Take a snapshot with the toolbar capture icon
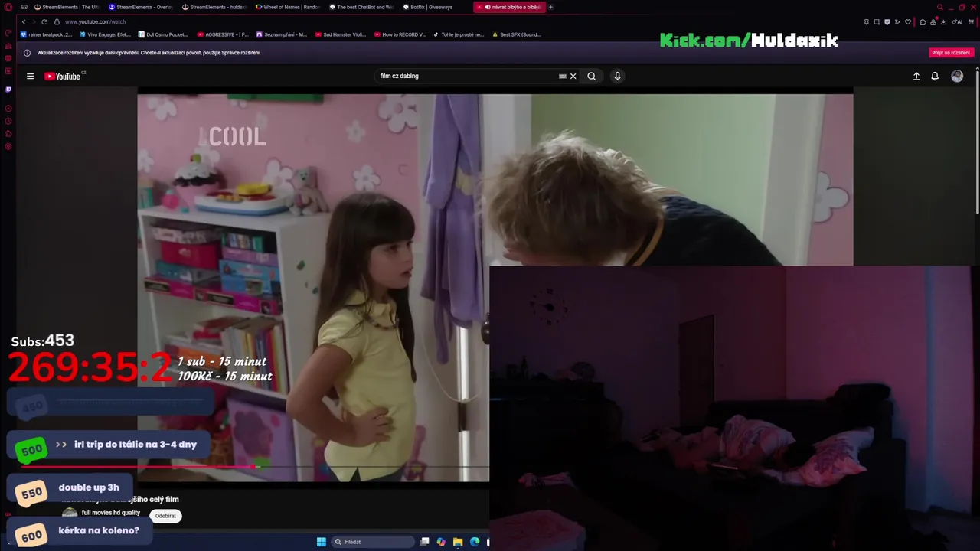 click(877, 21)
